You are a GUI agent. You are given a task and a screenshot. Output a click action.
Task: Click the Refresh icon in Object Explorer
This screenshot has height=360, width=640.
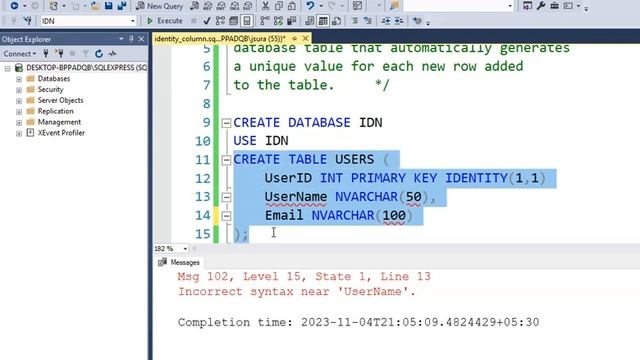99,53
